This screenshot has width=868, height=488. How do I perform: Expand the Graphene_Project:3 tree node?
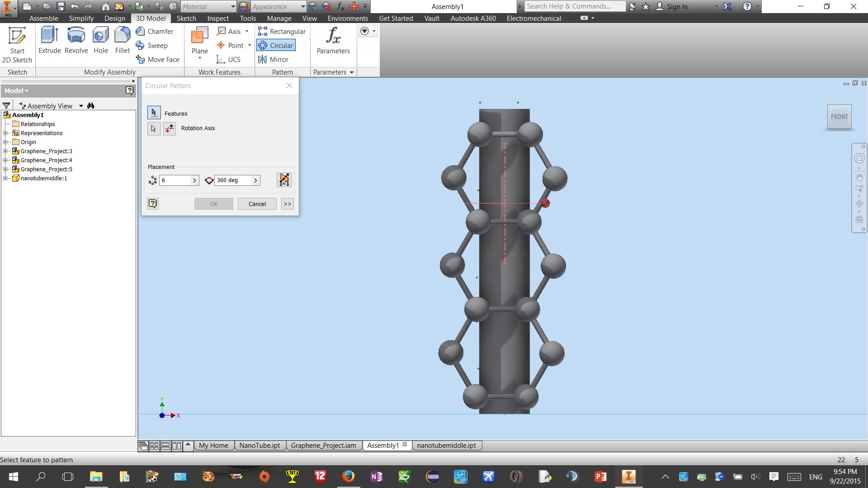pos(5,151)
